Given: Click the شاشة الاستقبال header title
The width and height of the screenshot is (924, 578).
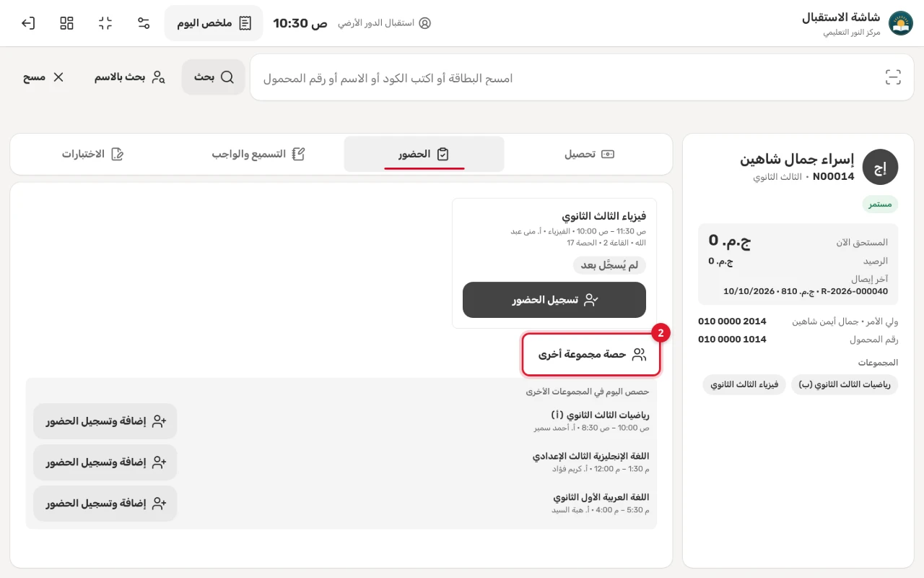Looking at the screenshot, I should pos(841,17).
